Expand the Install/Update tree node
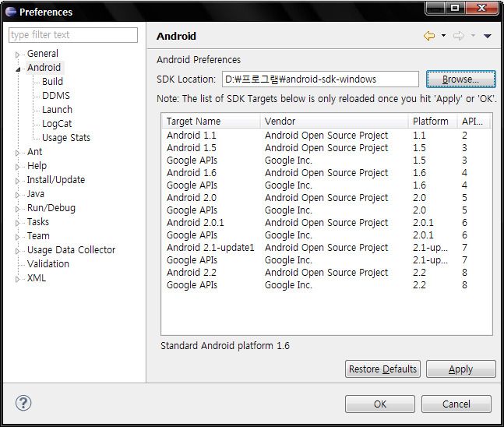This screenshot has height=427, width=504. pyautogui.click(x=17, y=181)
